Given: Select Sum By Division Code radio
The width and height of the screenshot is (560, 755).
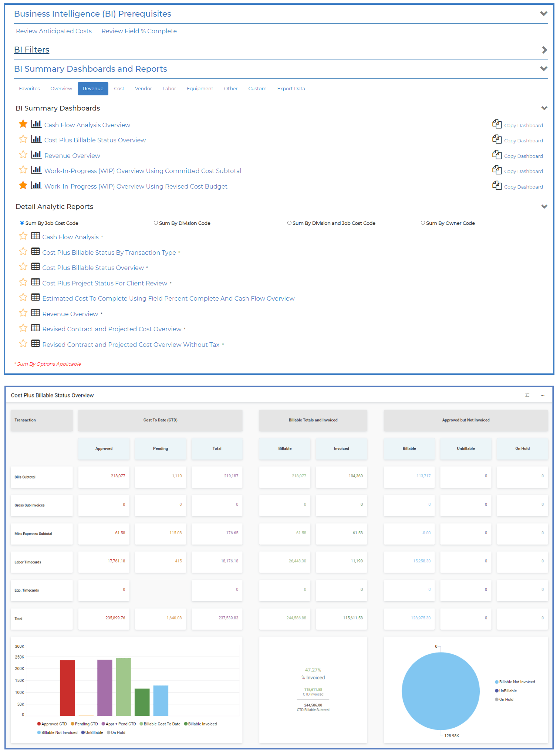Looking at the screenshot, I should coord(156,223).
